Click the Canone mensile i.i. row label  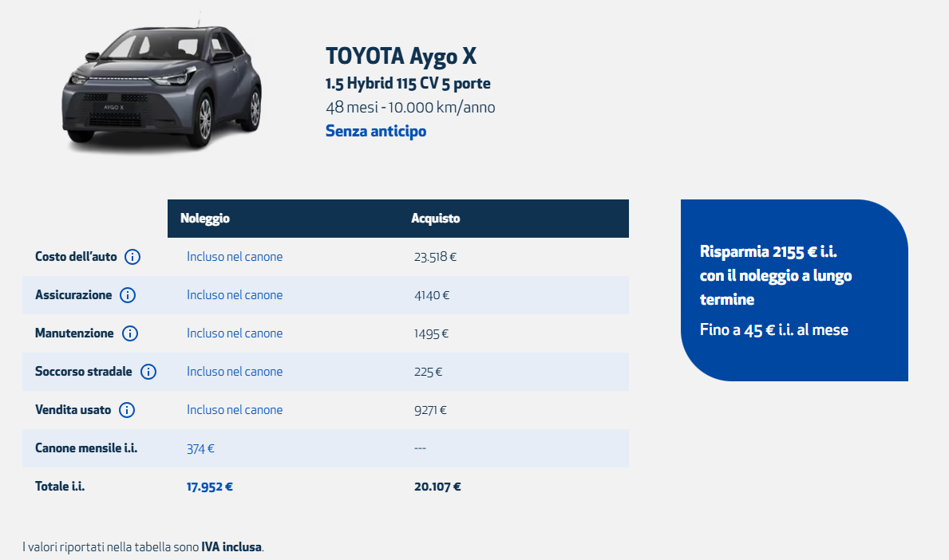86,448
